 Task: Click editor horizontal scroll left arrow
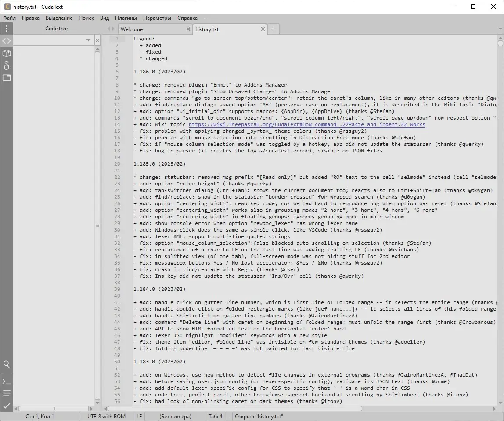105,409
